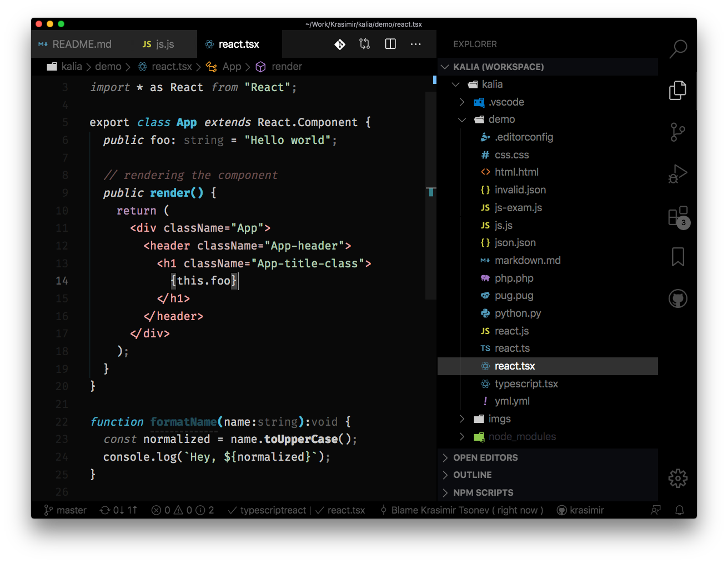The height and width of the screenshot is (563, 728).
Task: Click the EXPLORER panel title
Action: [x=475, y=44]
